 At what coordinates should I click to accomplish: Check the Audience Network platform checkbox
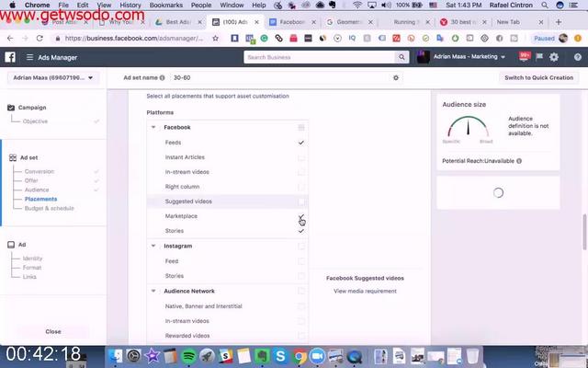pos(301,291)
